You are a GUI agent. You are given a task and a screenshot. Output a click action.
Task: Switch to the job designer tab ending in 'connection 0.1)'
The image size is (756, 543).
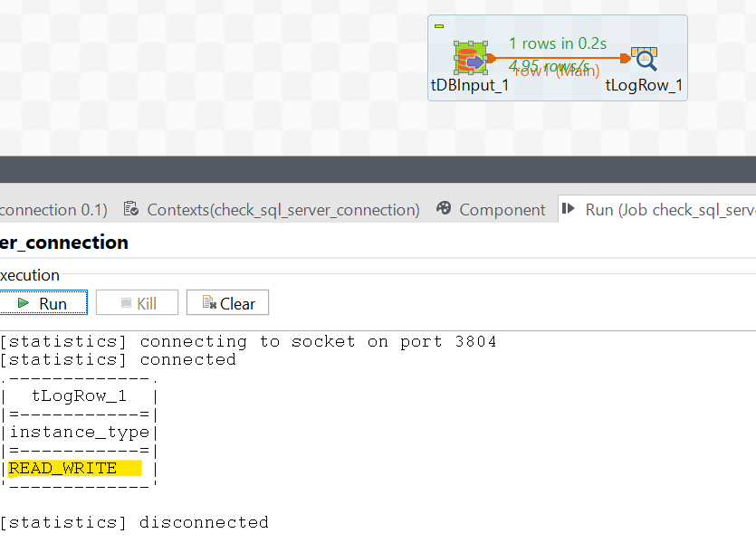53,210
